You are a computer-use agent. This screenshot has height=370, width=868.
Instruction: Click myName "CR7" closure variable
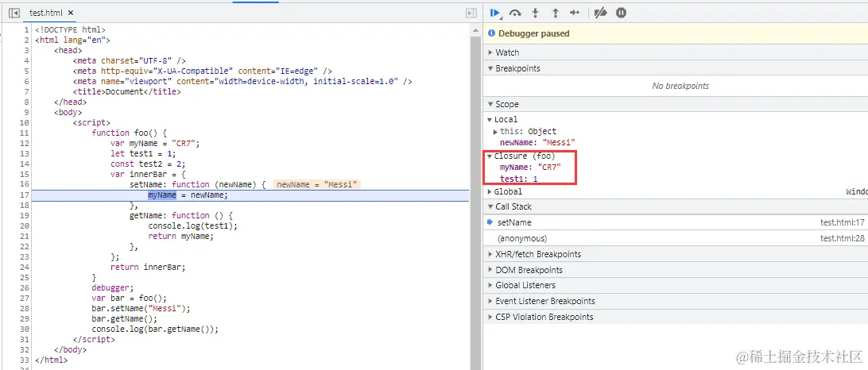(x=530, y=167)
